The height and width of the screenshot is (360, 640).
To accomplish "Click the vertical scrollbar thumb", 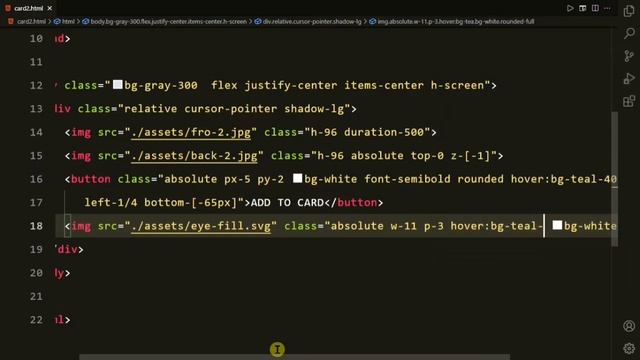I will (x=614, y=179).
